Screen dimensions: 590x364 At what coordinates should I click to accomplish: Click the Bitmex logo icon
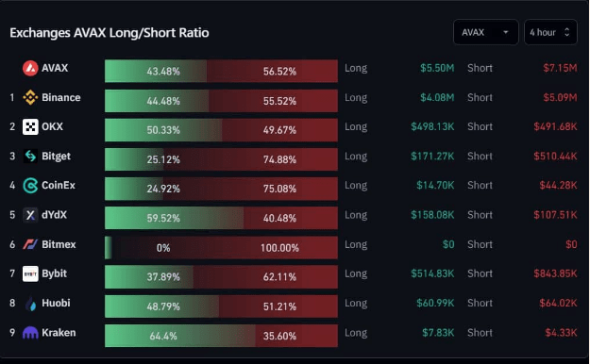(x=30, y=244)
